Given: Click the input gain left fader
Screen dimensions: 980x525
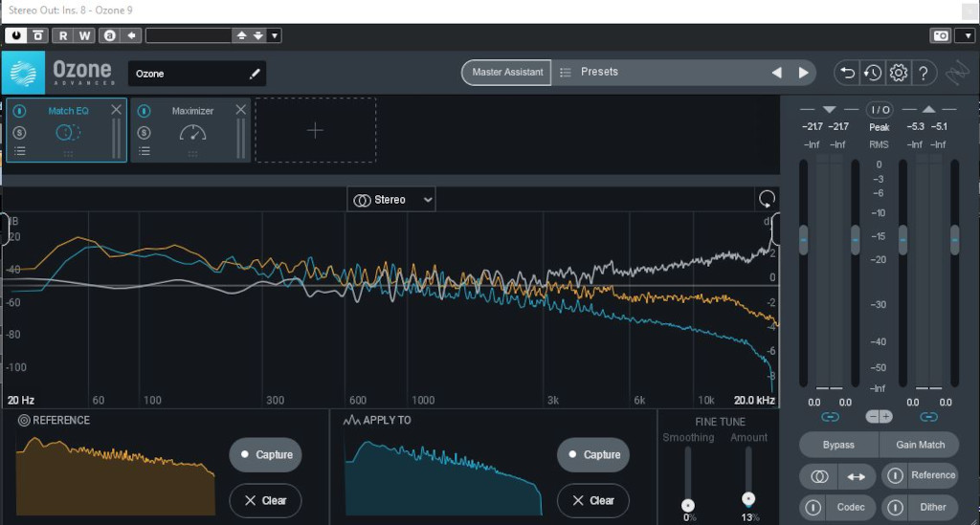Looking at the screenshot, I should [803, 240].
